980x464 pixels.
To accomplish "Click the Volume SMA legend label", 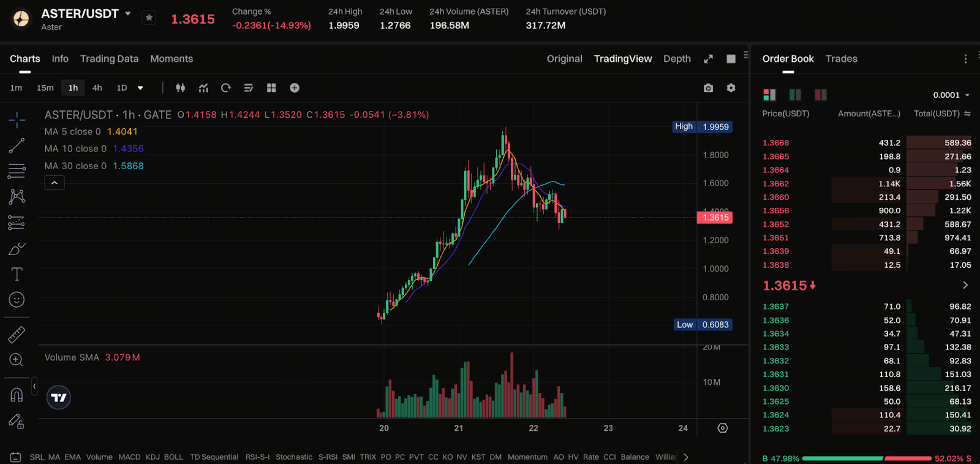I will click(x=72, y=357).
